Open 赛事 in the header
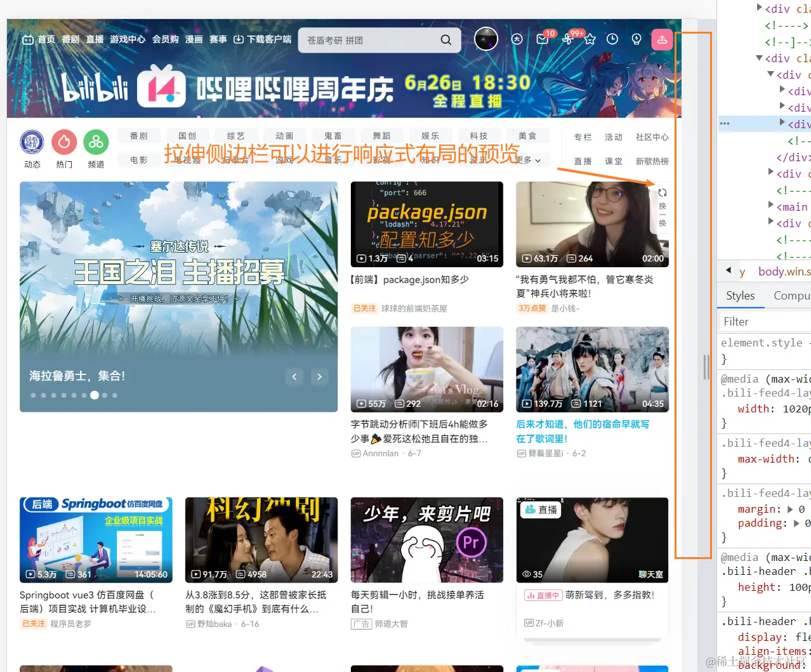Image resolution: width=811 pixels, height=672 pixels. (218, 39)
